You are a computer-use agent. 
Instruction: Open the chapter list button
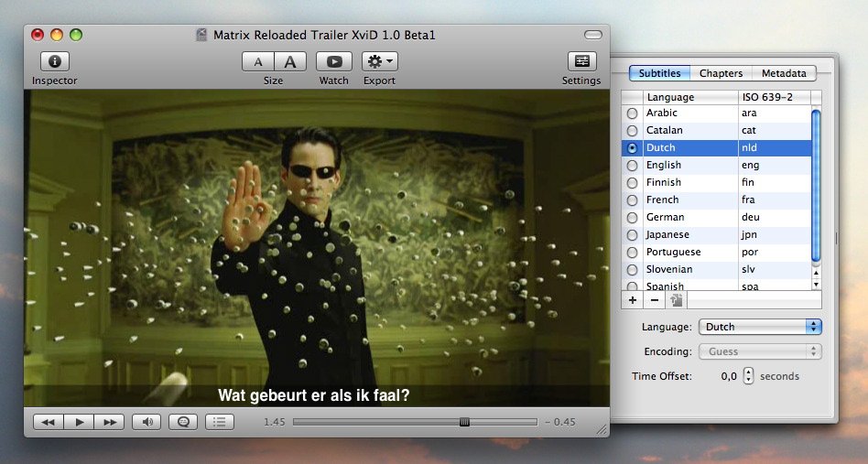coord(220,422)
